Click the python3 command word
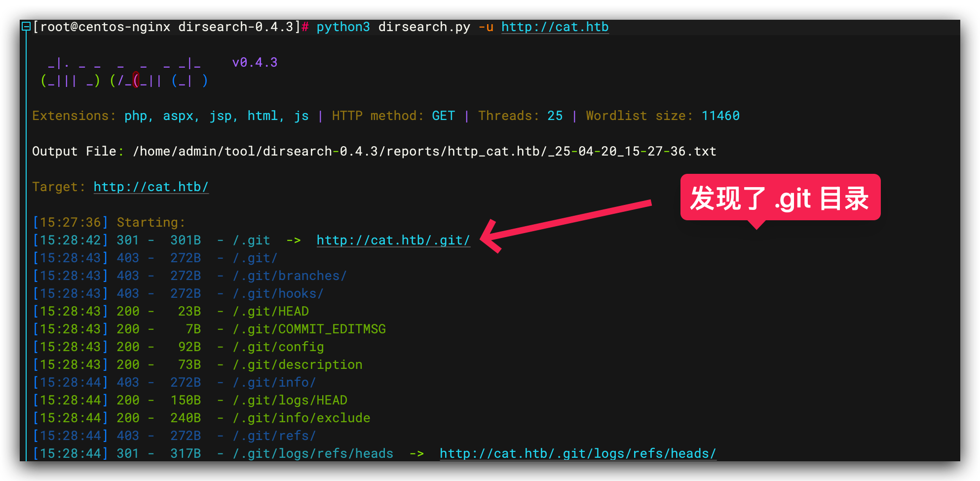The height and width of the screenshot is (481, 980). (x=343, y=27)
